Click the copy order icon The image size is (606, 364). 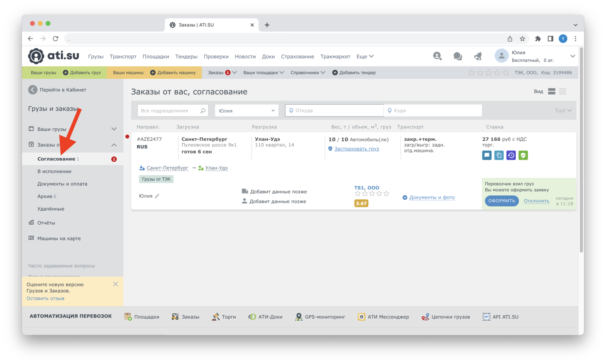(x=499, y=155)
